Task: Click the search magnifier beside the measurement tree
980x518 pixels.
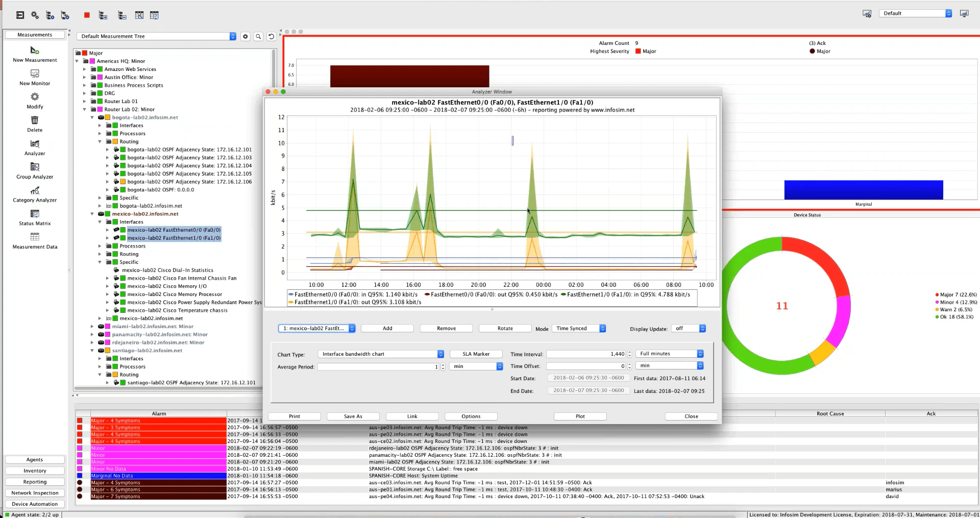Action: pos(258,36)
